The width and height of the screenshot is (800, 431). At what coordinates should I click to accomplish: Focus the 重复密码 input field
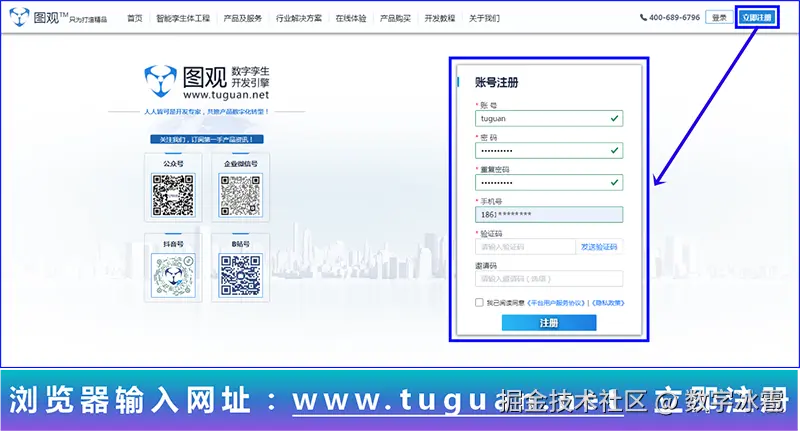pos(549,183)
